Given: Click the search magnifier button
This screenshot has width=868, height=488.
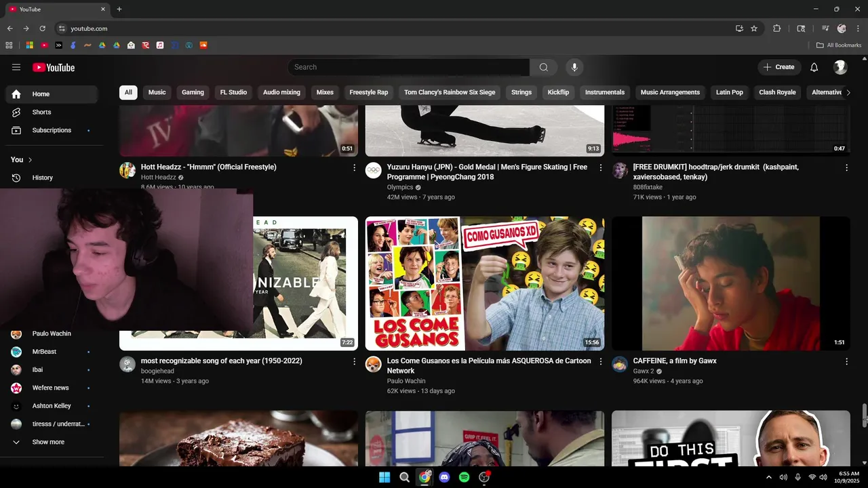Looking at the screenshot, I should click(543, 67).
